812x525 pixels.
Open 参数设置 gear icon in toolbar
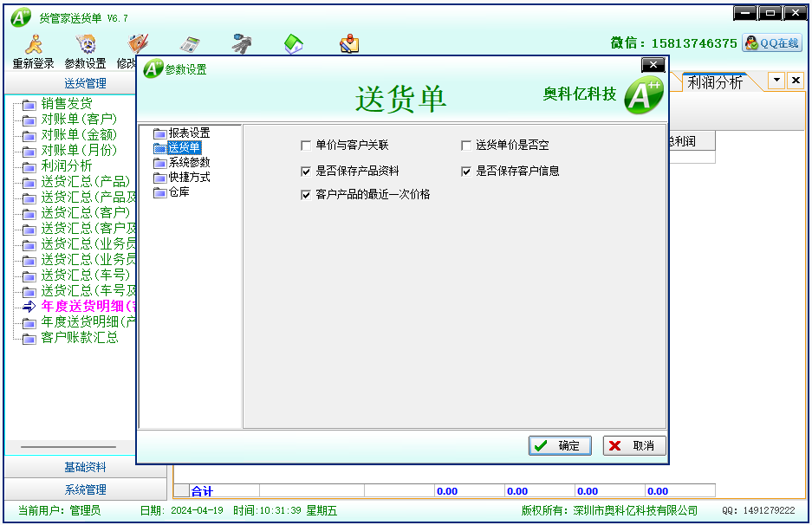[85, 45]
